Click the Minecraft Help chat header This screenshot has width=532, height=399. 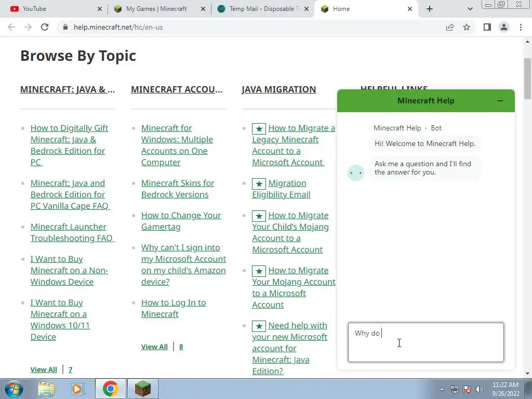426,101
